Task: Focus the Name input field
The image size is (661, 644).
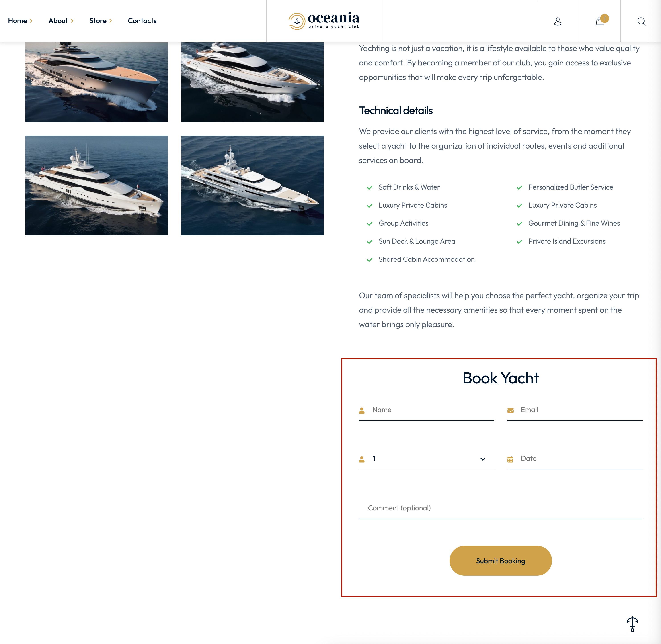Action: click(427, 410)
